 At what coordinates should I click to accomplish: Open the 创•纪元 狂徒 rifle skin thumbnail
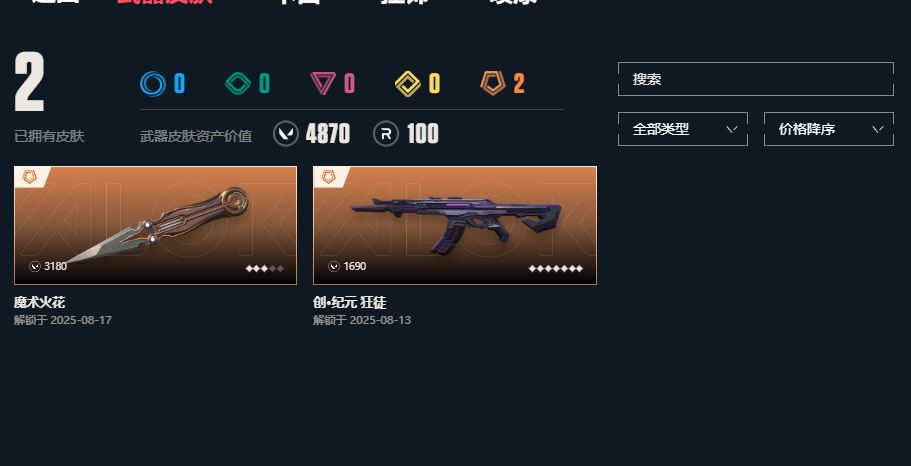point(455,225)
